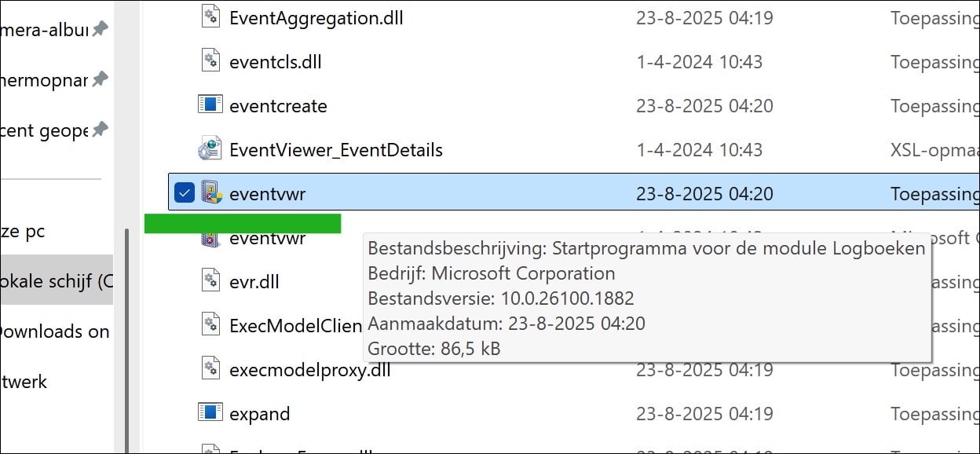Click the pin icon beside Recent geopend
The width and height of the screenshot is (980, 454).
[x=100, y=130]
